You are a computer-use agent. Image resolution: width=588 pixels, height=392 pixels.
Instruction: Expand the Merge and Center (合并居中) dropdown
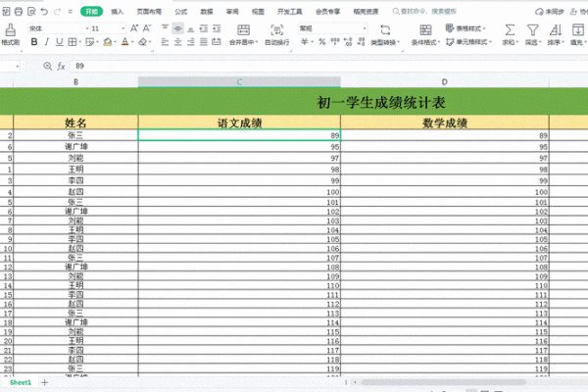[257, 42]
